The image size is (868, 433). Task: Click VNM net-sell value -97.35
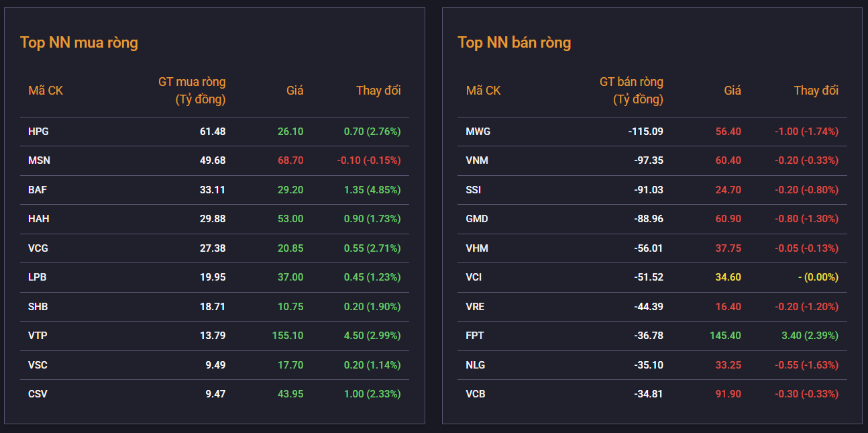(649, 160)
